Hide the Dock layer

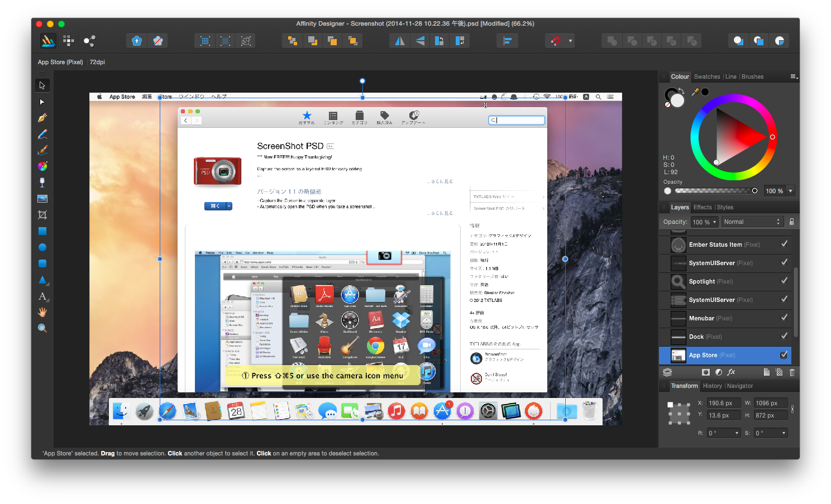click(x=784, y=336)
